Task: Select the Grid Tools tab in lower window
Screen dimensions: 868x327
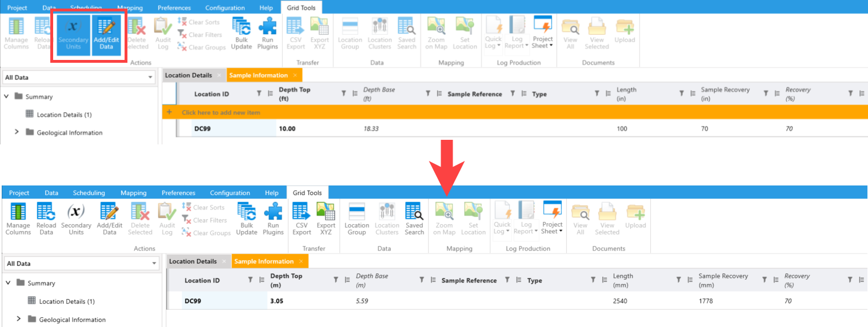Action: coord(307,193)
